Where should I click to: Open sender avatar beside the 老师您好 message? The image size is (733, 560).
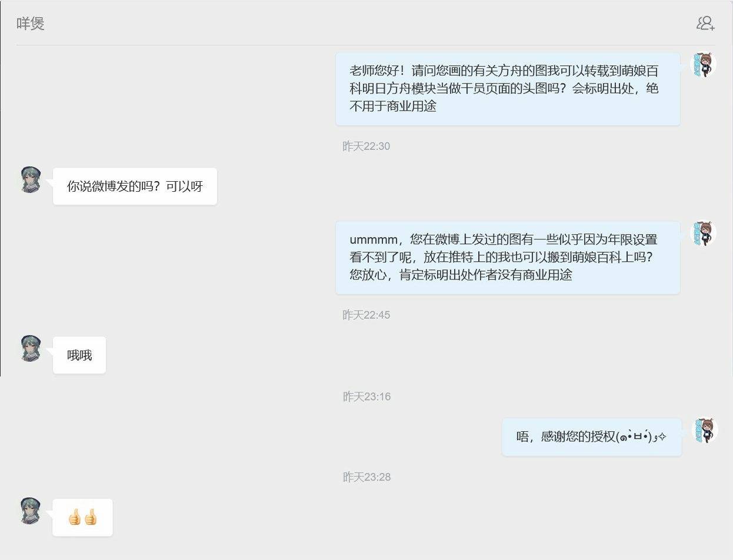[x=703, y=65]
